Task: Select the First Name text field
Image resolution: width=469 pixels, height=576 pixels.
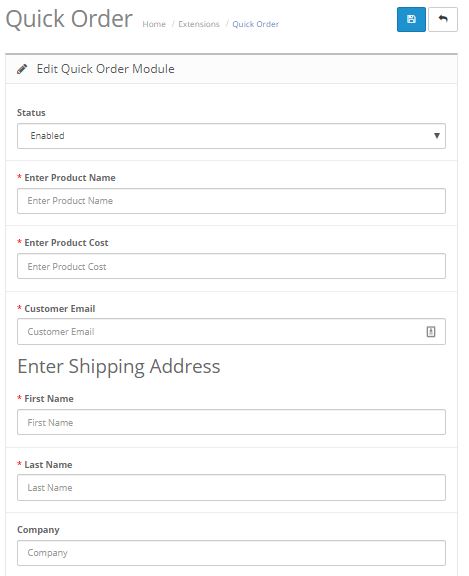Action: click(x=231, y=422)
